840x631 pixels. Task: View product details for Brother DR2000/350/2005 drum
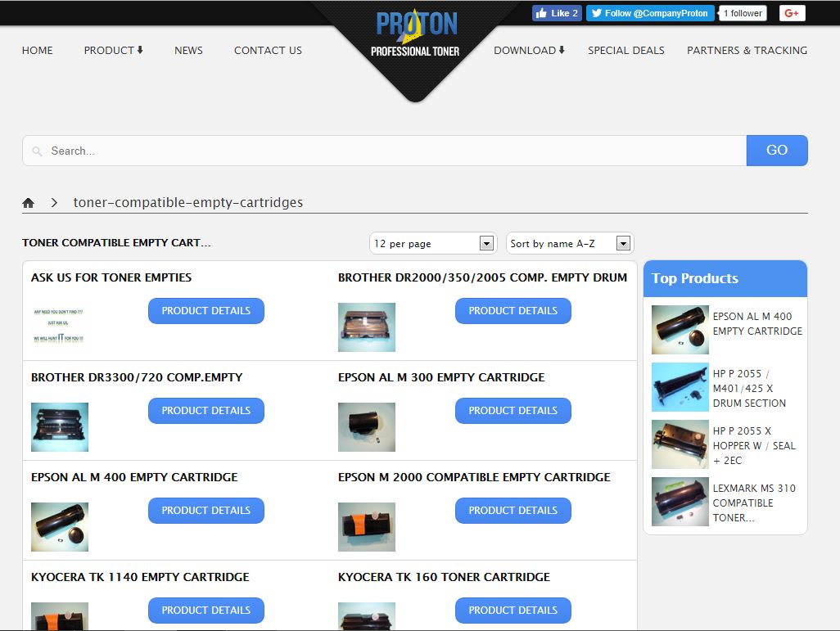(x=513, y=311)
